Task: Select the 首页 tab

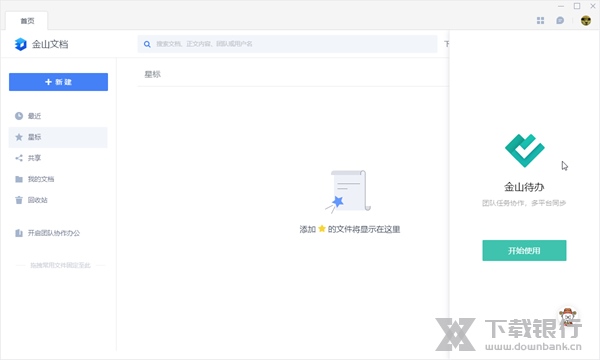Action: [x=27, y=21]
